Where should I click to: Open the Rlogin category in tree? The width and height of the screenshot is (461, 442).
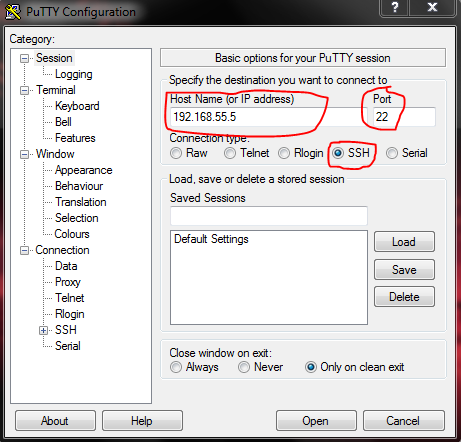tap(70, 314)
